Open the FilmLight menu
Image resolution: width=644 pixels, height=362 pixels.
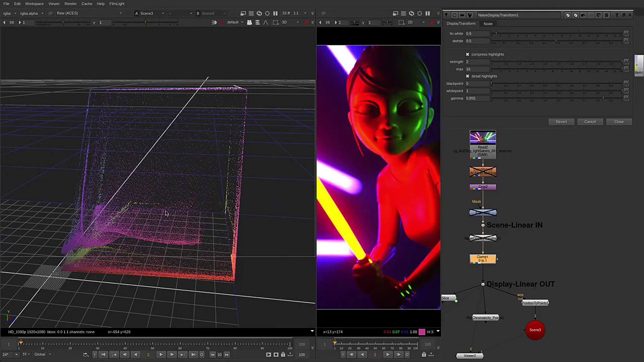[117, 4]
